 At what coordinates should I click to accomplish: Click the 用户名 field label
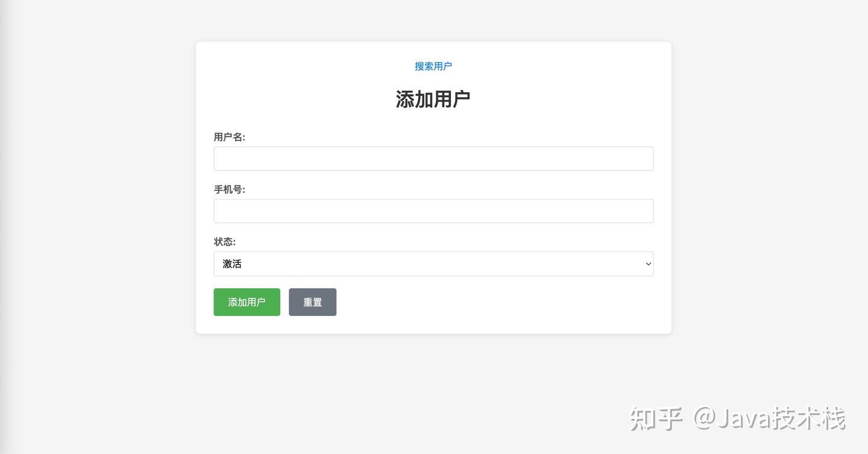pyautogui.click(x=229, y=137)
